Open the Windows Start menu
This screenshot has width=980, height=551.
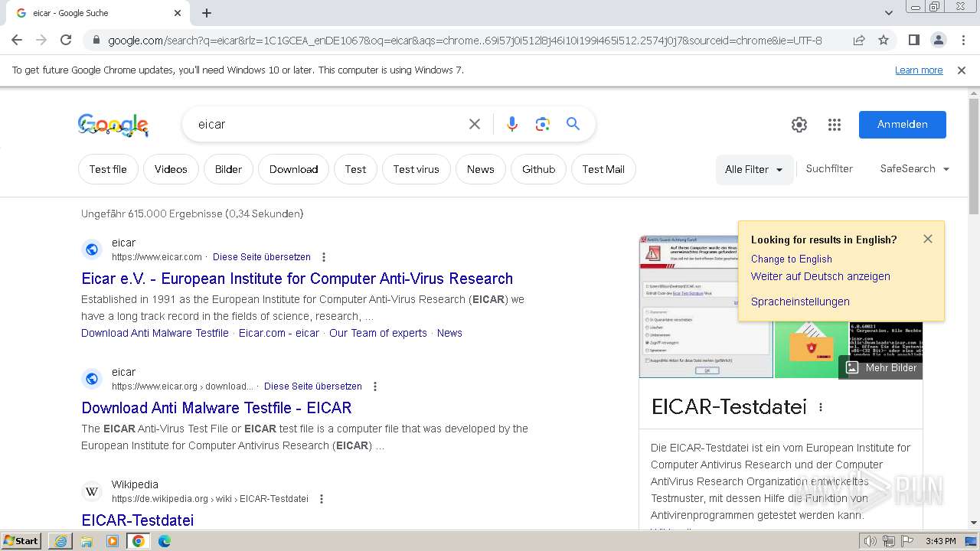click(21, 541)
